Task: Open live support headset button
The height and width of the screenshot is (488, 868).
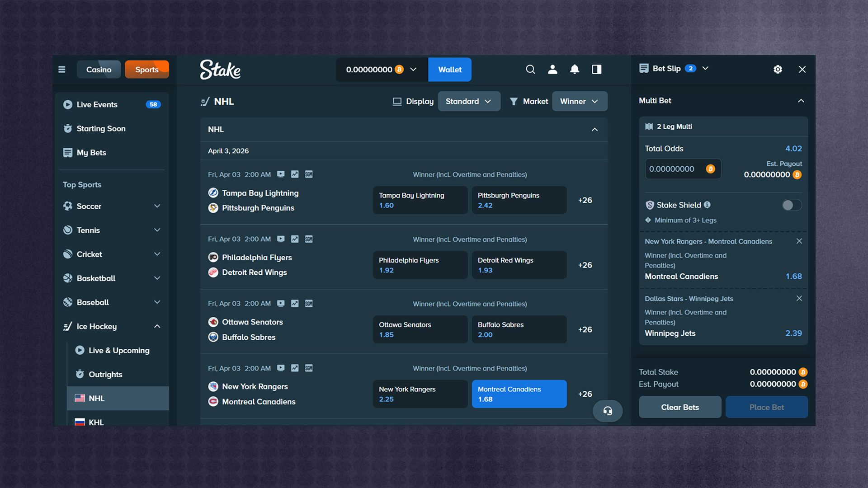Action: [608, 411]
